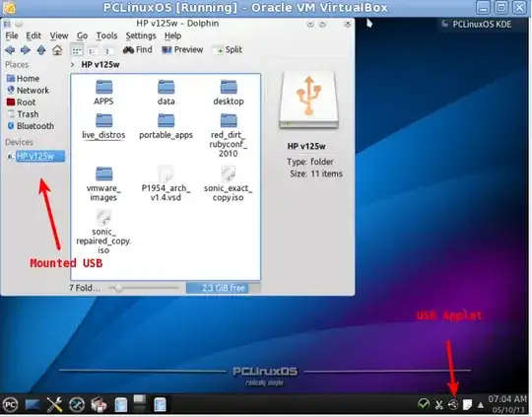Select the sonic_exact_copy.iso file icon

tap(229, 174)
